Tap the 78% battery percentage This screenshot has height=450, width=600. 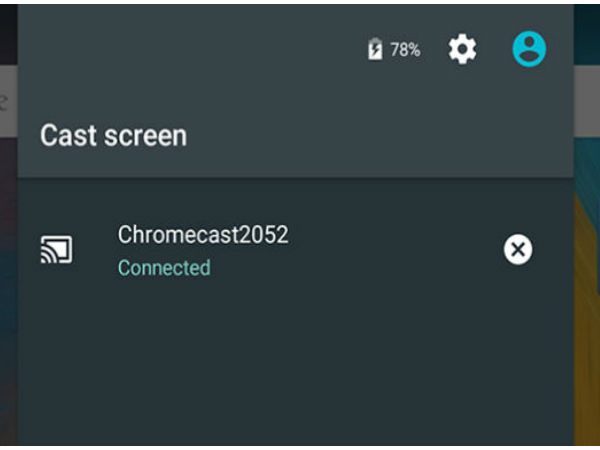point(405,50)
